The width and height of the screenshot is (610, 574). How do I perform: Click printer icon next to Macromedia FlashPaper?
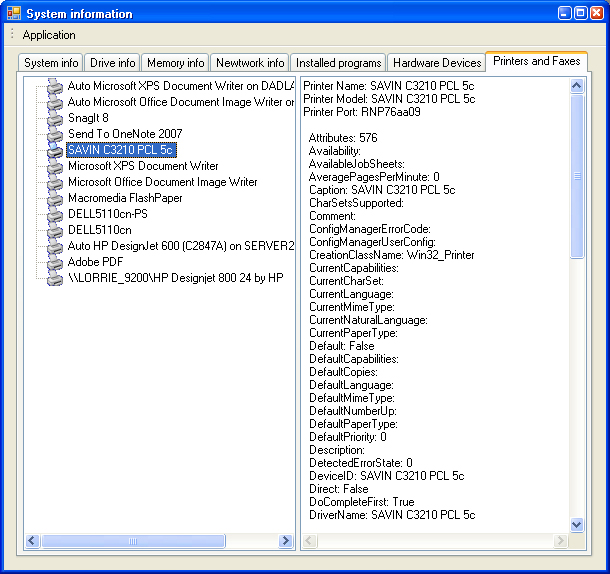54,198
